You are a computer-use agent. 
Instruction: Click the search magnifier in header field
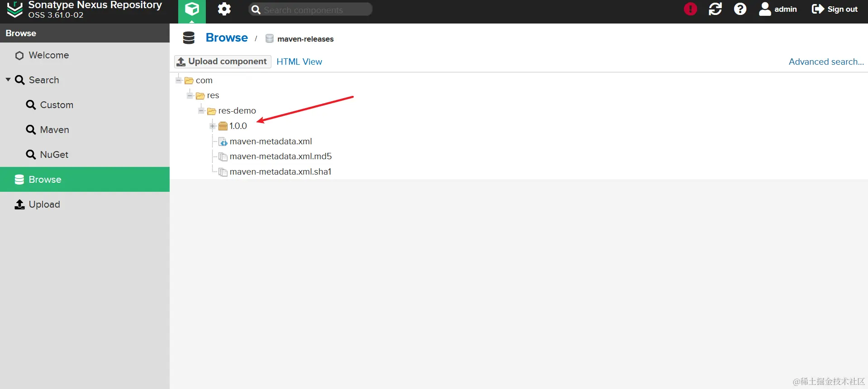(x=256, y=9)
